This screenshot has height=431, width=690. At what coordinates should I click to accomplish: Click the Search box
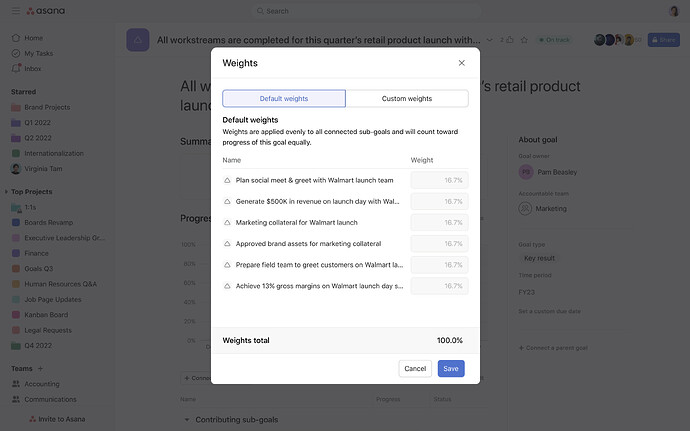click(x=366, y=11)
